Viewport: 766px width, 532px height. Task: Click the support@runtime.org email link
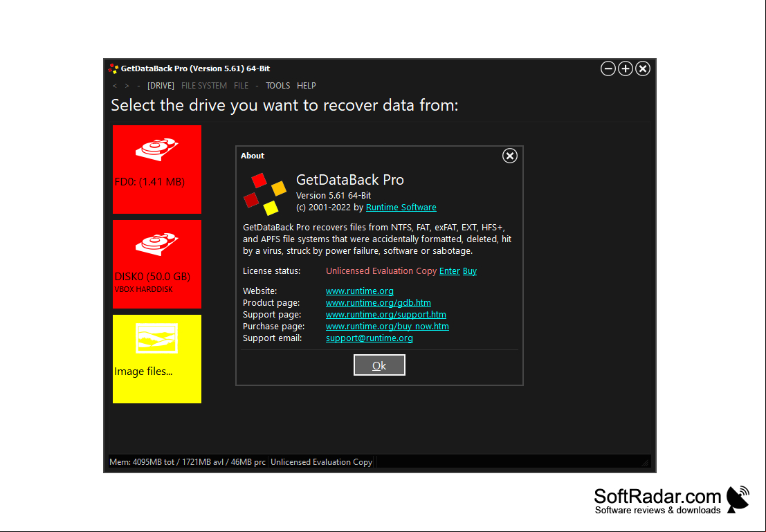[x=370, y=338]
